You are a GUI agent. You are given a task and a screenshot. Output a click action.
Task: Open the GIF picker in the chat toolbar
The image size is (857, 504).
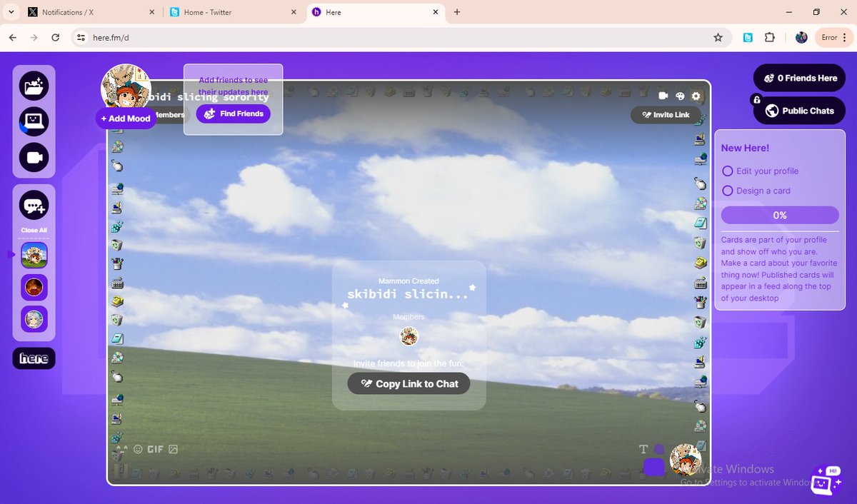coord(155,449)
